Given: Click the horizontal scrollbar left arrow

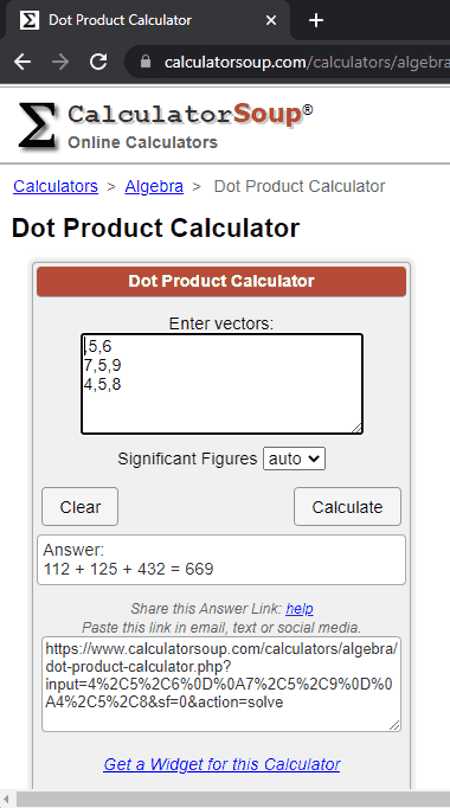Looking at the screenshot, I should 6,799.
